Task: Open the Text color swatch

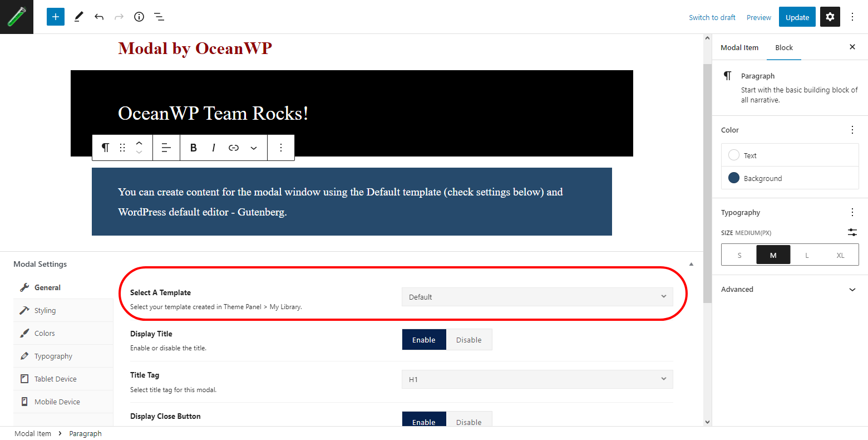Action: coord(790,155)
